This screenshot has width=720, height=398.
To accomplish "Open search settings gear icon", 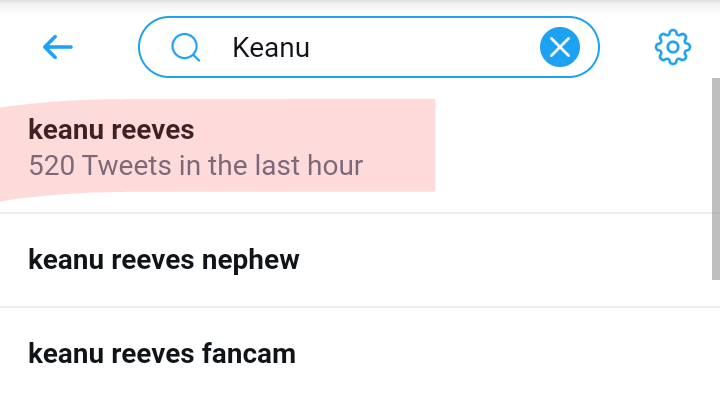I will point(673,47).
